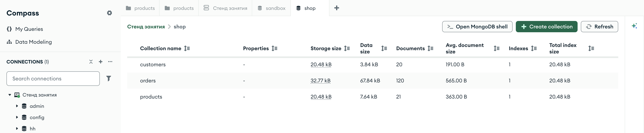Open Compass settings gear icon
The width and height of the screenshot is (644, 133).
click(x=109, y=13)
